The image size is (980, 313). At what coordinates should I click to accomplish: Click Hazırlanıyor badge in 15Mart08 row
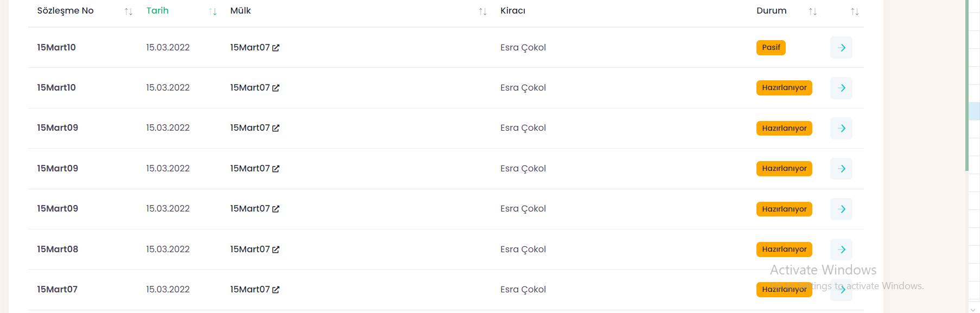[x=784, y=250]
